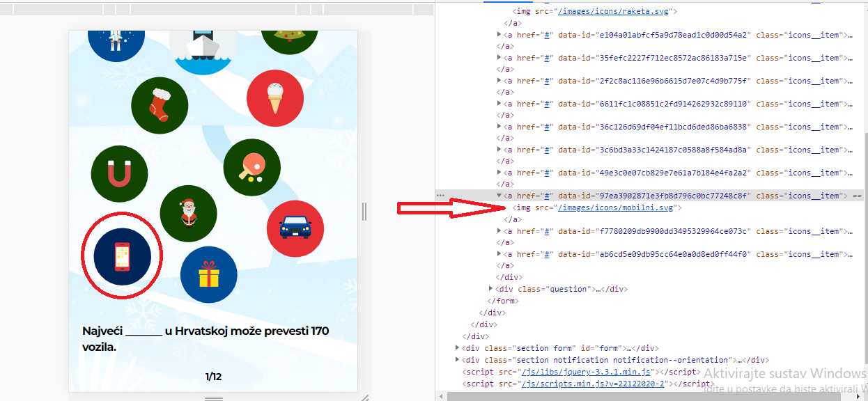Select the ping pong paddle icon
Image resolution: width=868 pixels, height=401 pixels.
pos(251,168)
